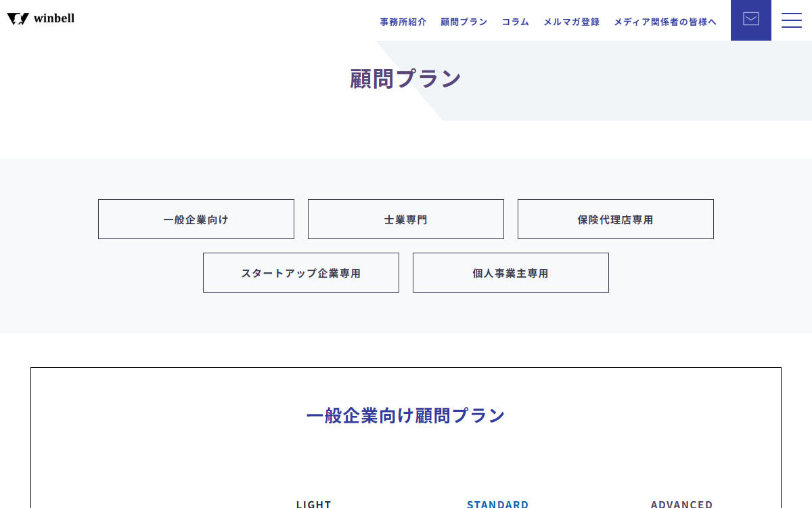Image resolution: width=812 pixels, height=508 pixels.
Task: Open メディア関係者の皆様へ link
Action: [665, 22]
